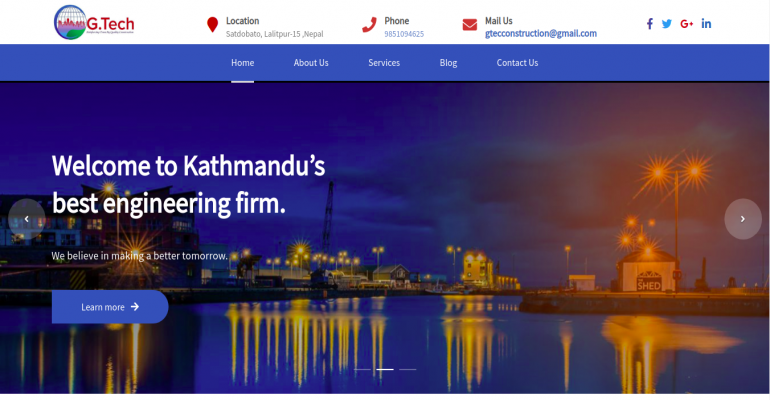The image size is (770, 400).
Task: Click the red mail envelope icon
Action: pos(469,25)
